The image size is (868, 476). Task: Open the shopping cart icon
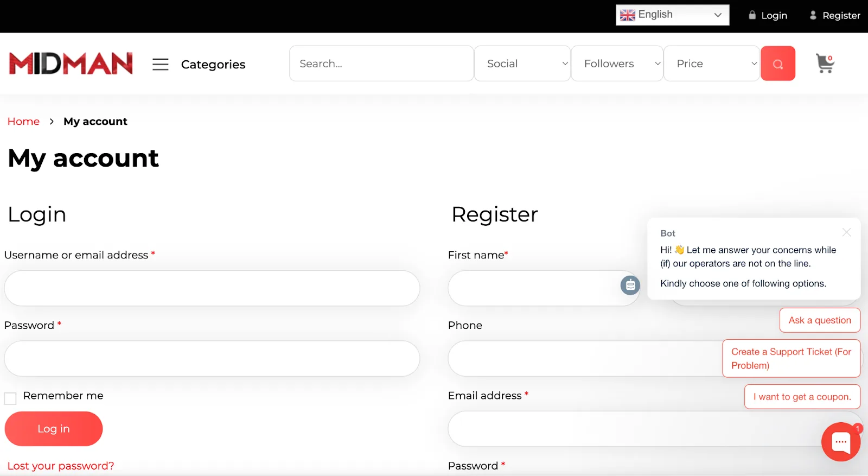pyautogui.click(x=825, y=64)
